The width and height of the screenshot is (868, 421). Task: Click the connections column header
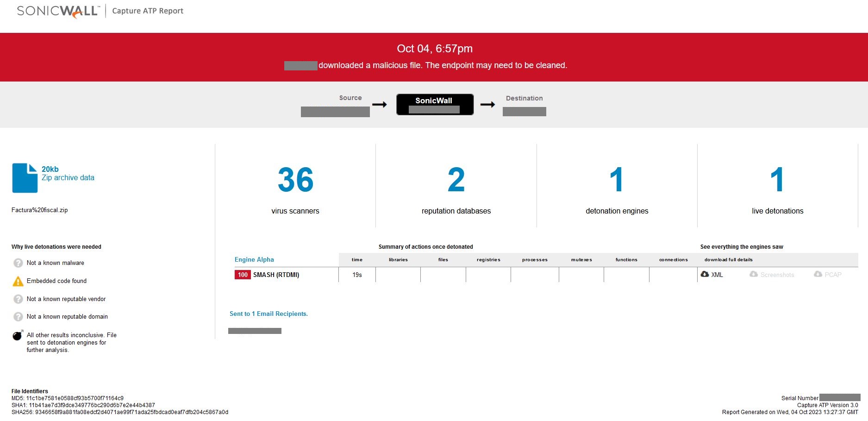tap(673, 260)
